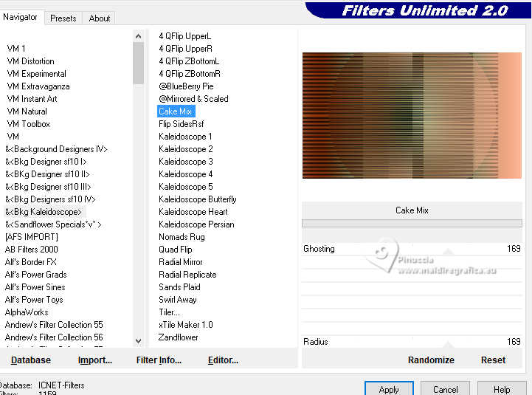Select Alf's Border FX category
The width and height of the screenshot is (532, 395).
(x=30, y=262)
